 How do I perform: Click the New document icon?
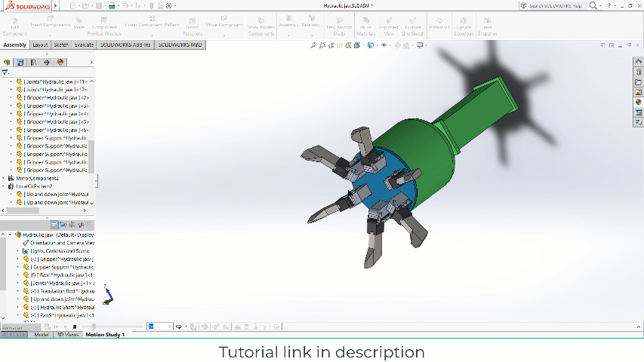coord(72,6)
